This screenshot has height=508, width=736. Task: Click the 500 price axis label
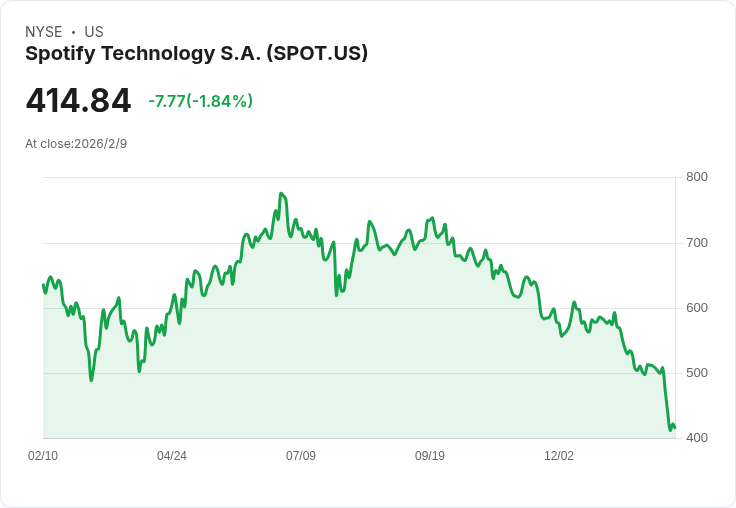697,373
